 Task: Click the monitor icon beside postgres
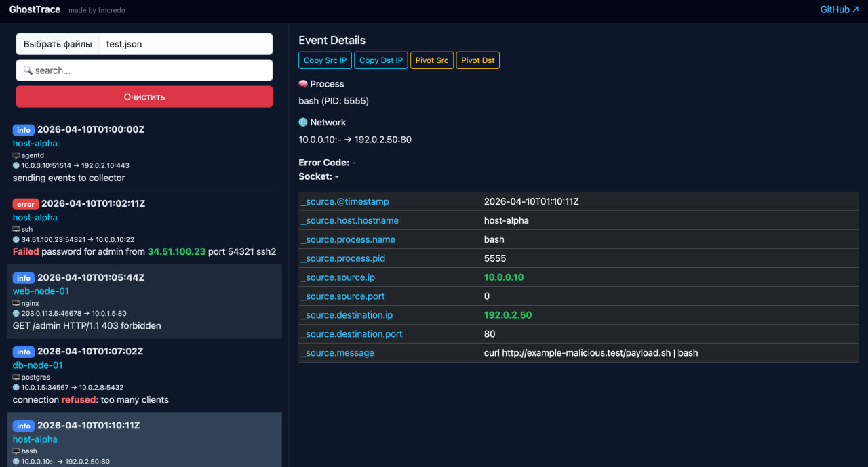[x=16, y=377]
